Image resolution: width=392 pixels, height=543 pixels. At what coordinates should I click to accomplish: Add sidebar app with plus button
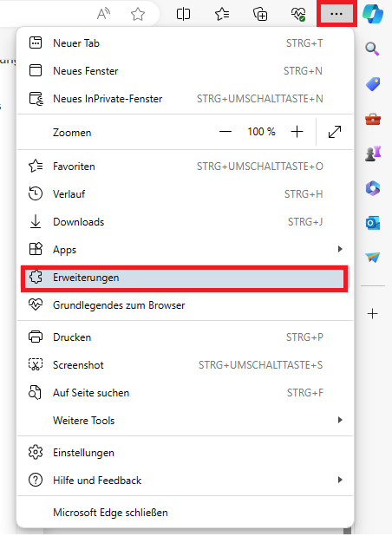373,314
